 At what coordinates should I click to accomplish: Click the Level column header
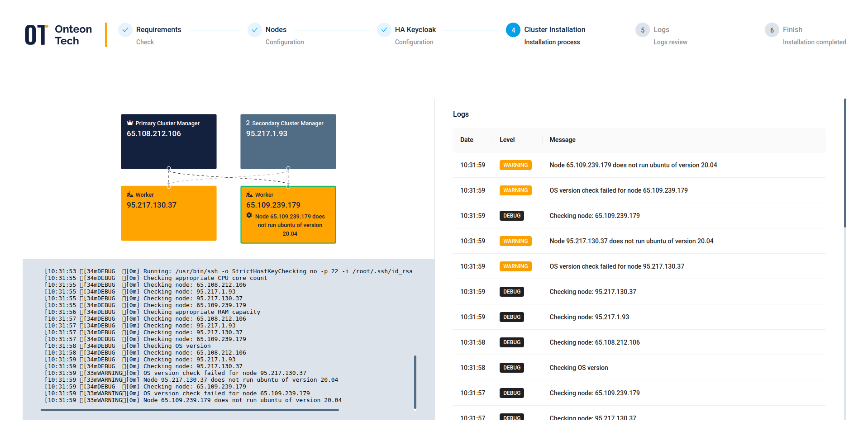pos(507,140)
